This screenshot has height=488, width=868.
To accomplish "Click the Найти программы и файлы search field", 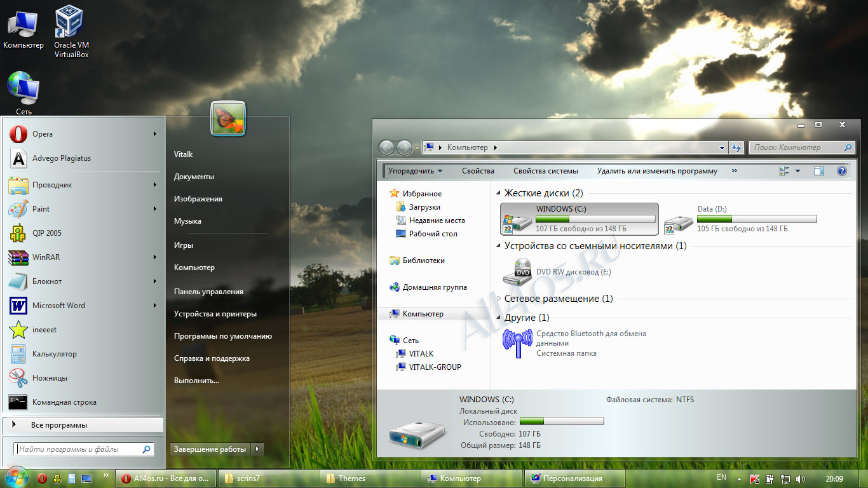I will pos(84,449).
